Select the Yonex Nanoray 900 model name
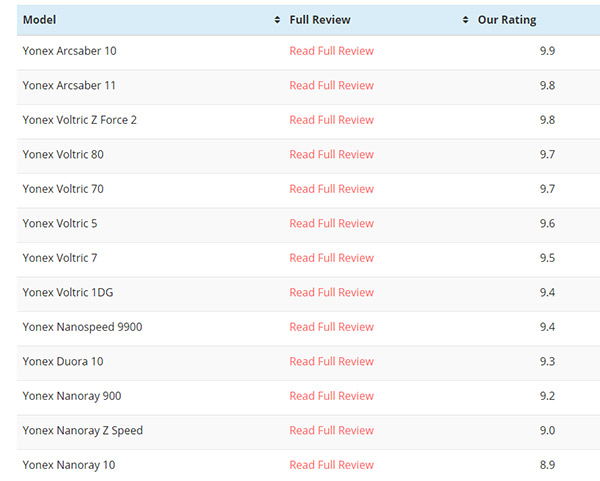600x481 pixels. pyautogui.click(x=72, y=396)
